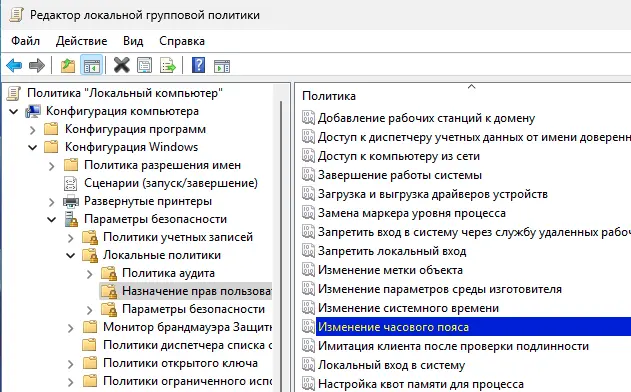Viewport: 631px width, 392px height.
Task: Expand Политики открытого ключа node
Action: click(x=70, y=363)
